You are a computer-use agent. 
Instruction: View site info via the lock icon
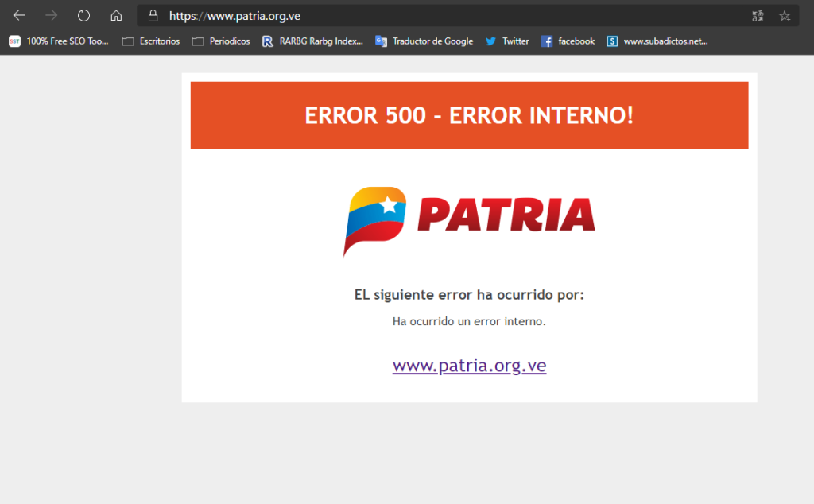tap(153, 16)
